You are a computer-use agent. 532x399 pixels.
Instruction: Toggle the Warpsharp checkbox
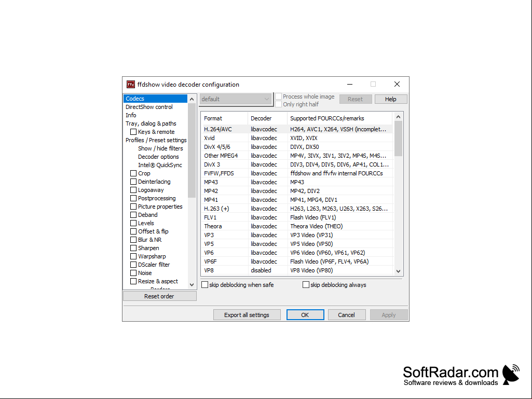pyautogui.click(x=133, y=256)
